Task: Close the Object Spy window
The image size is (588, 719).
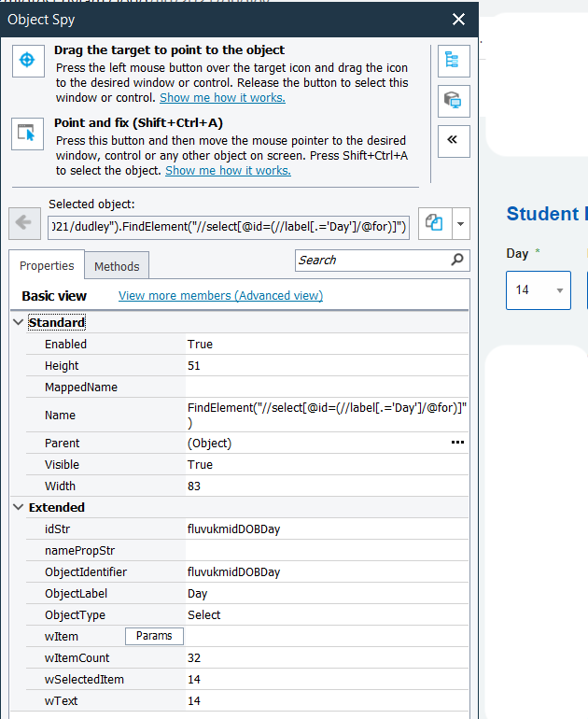Action: pos(458,19)
